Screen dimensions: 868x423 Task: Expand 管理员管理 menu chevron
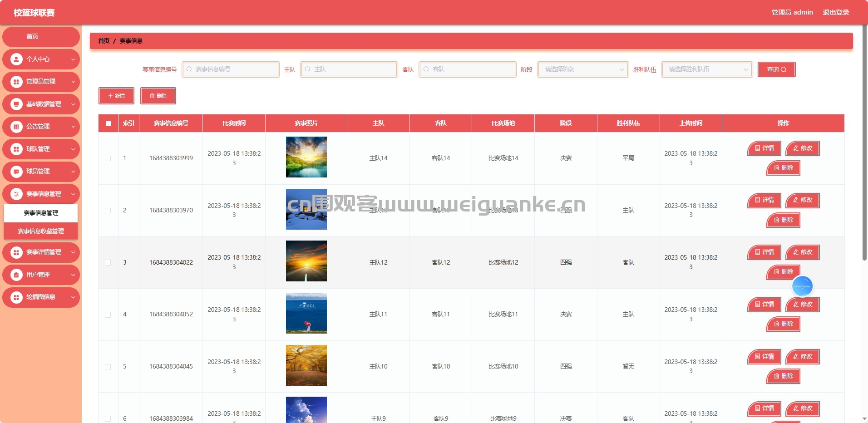coord(73,82)
